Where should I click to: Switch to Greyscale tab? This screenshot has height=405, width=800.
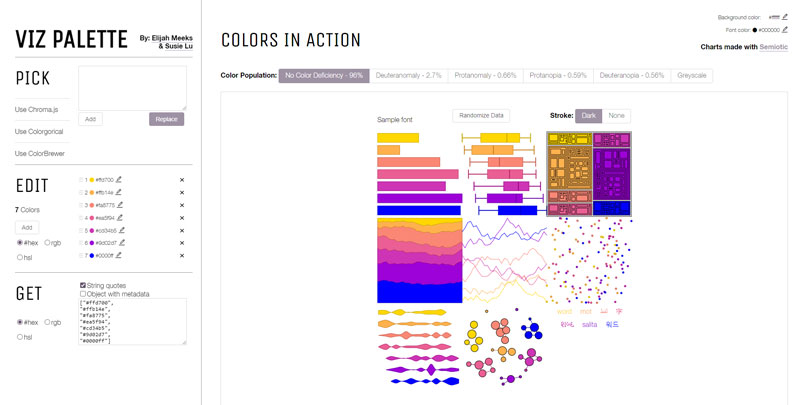(x=692, y=75)
